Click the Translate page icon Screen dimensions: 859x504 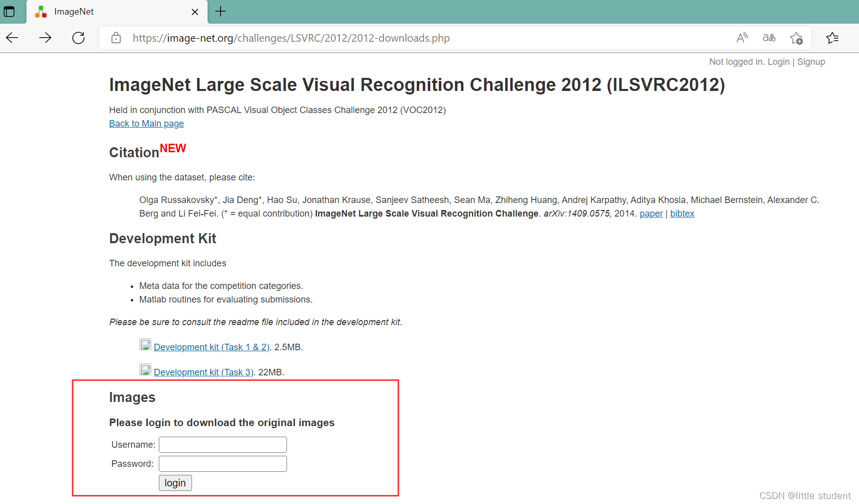[x=769, y=38]
